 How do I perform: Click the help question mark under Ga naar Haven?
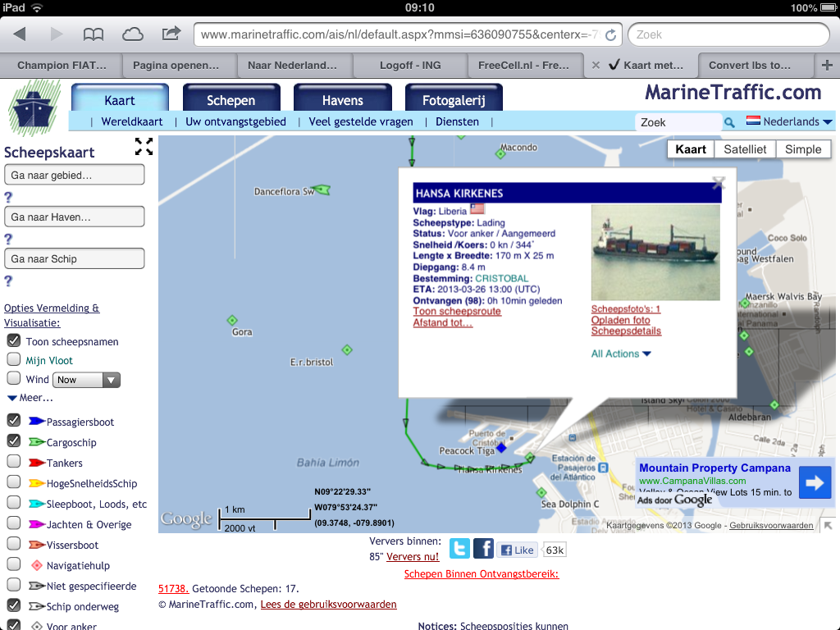(8, 239)
